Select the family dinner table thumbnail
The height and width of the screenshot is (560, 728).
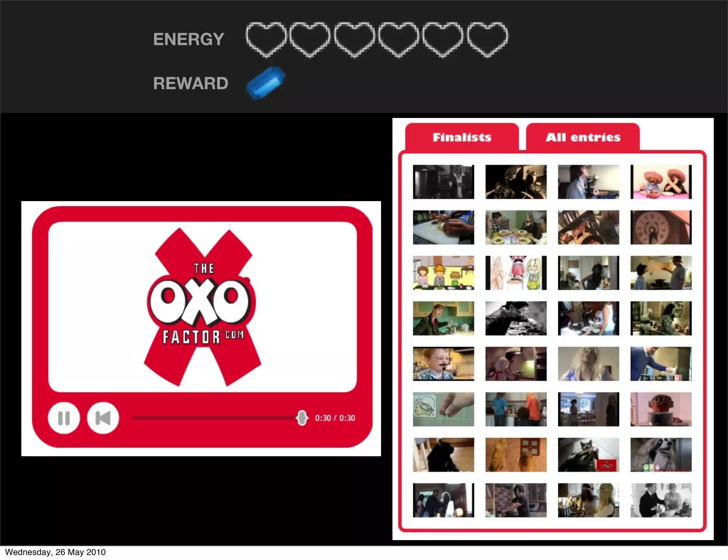(516, 227)
